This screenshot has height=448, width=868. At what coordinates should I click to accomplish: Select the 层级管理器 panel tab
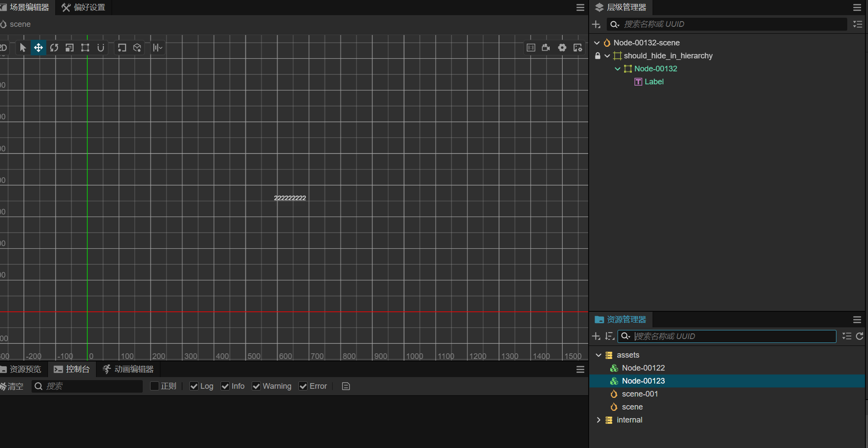coord(621,7)
